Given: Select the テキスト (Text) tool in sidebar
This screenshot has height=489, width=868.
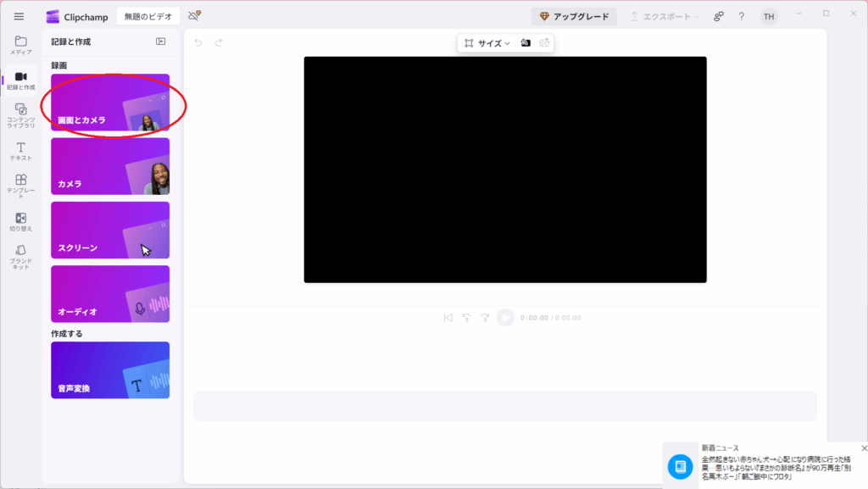Looking at the screenshot, I should point(20,151).
